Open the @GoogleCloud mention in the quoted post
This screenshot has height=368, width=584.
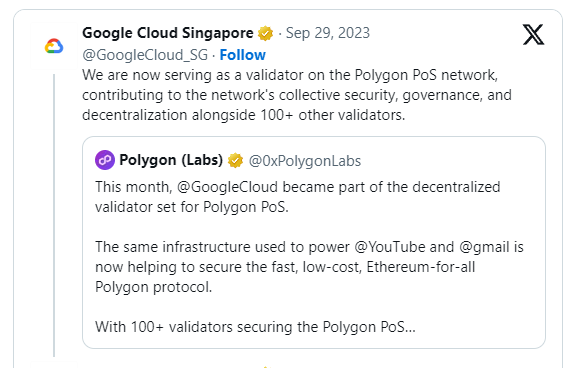(227, 187)
